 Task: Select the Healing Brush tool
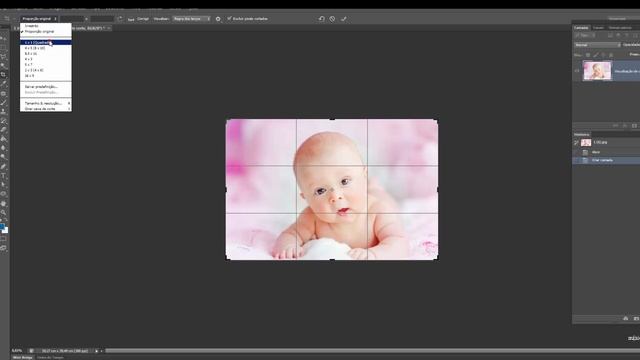pyautogui.click(x=4, y=93)
